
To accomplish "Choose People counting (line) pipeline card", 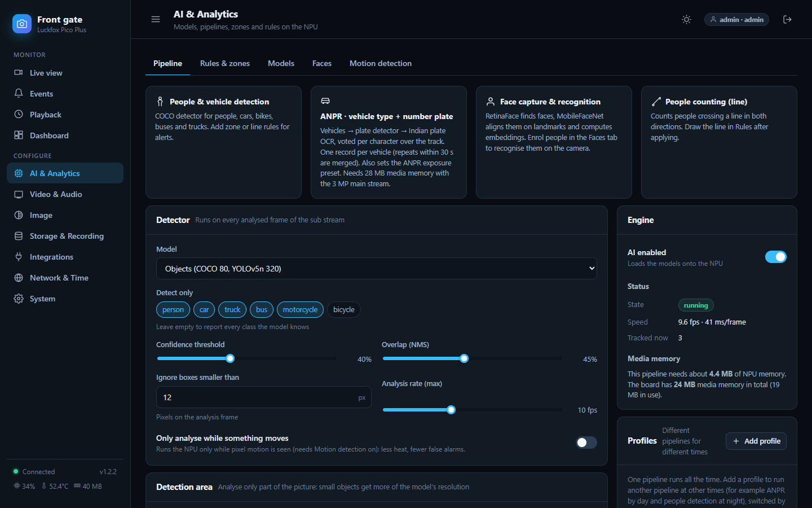I will pos(719,142).
